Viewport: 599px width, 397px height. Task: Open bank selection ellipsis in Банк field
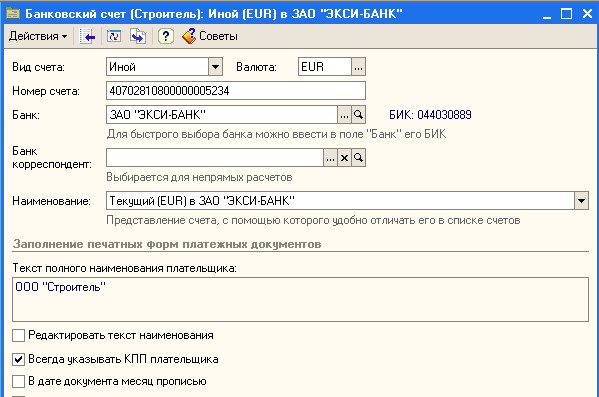344,115
